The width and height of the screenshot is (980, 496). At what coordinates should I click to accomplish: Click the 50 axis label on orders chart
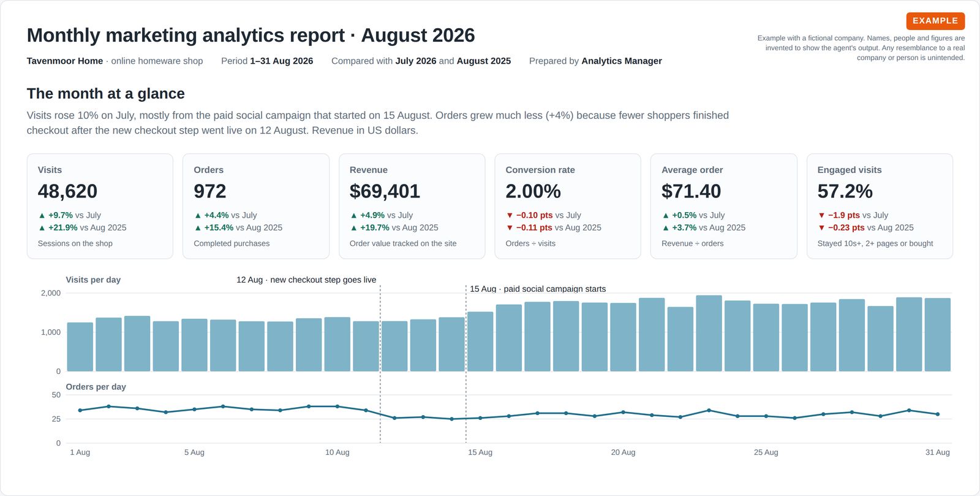(56, 395)
